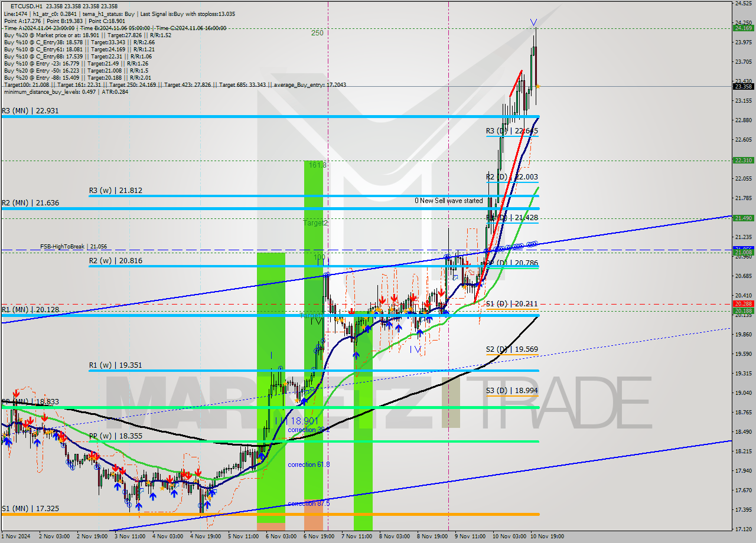The image size is (756, 543).
Task: Click the R3 (MN) | 22.931 label
Action: coord(31,110)
